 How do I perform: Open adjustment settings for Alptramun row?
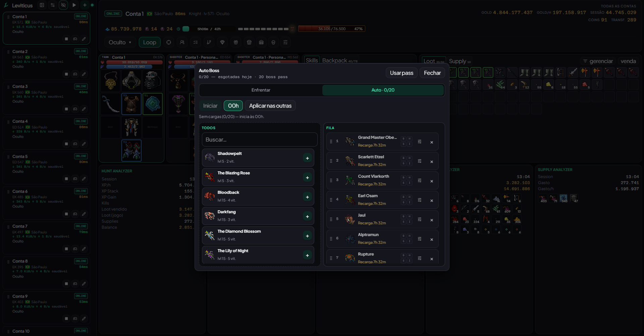click(420, 239)
